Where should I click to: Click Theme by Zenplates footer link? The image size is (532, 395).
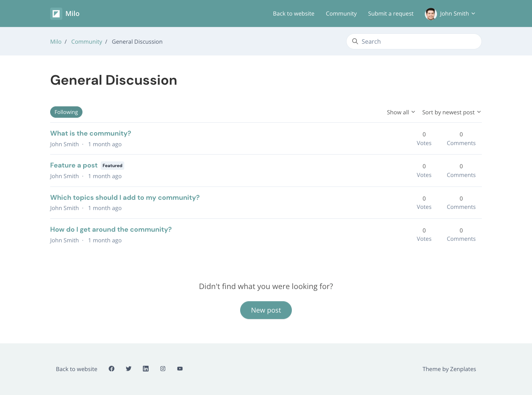click(x=449, y=369)
